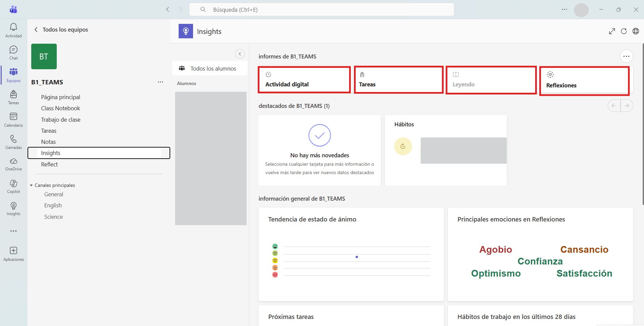Click the Confianza emotion word

click(x=540, y=261)
